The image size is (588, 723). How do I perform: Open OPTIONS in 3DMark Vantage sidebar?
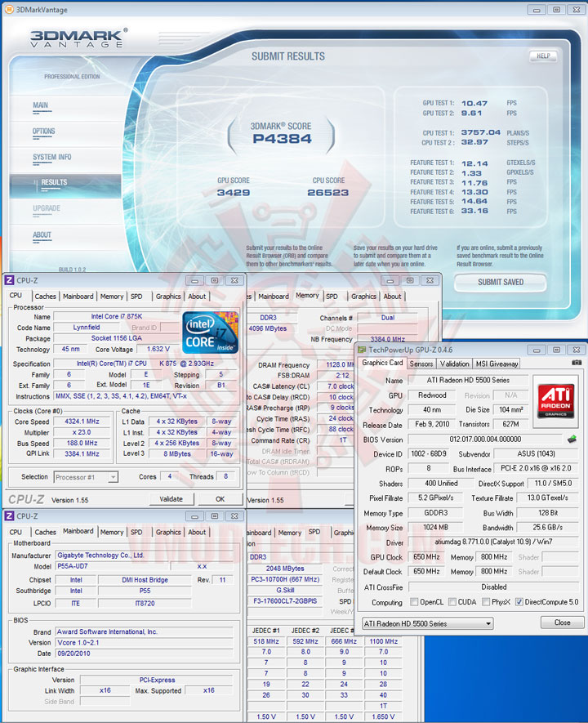pyautogui.click(x=43, y=131)
